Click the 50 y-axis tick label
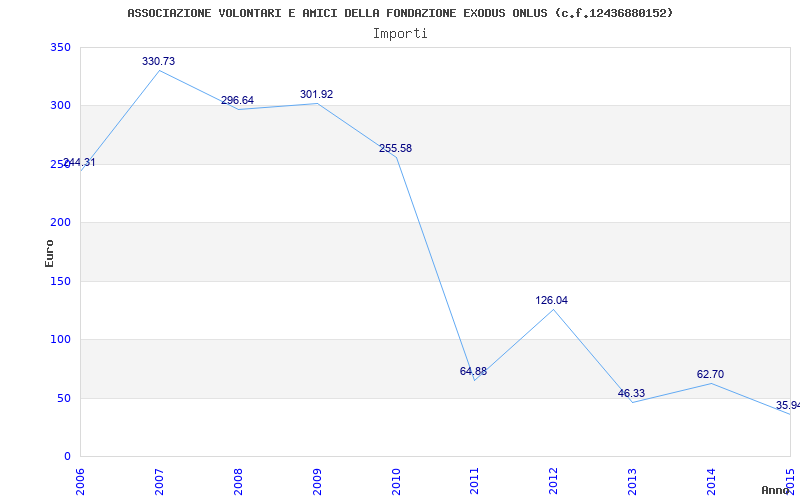 tap(64, 398)
